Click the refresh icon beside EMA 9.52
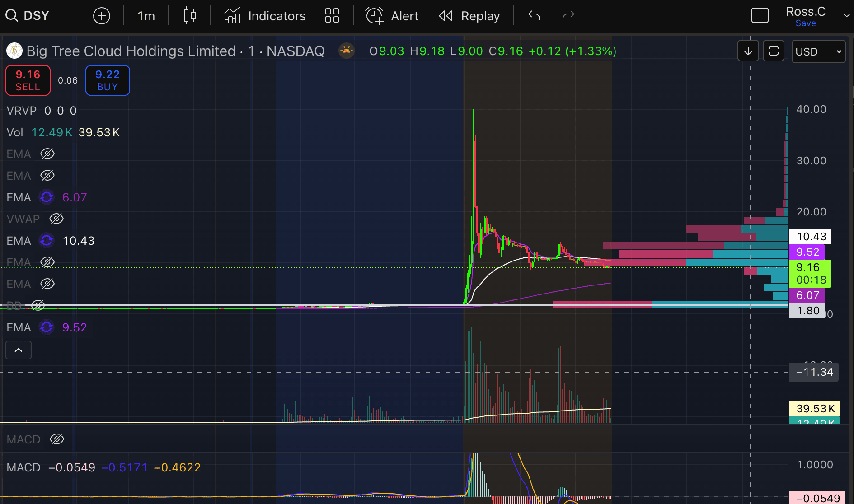 tap(47, 327)
